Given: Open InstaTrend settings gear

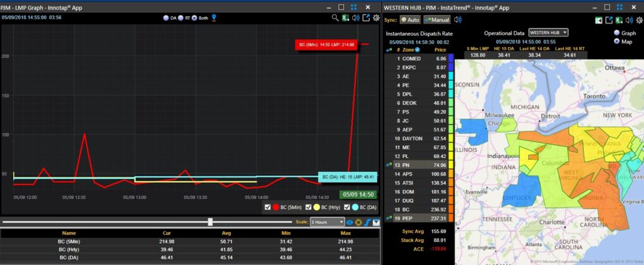Looking at the screenshot, I should click(639, 20).
